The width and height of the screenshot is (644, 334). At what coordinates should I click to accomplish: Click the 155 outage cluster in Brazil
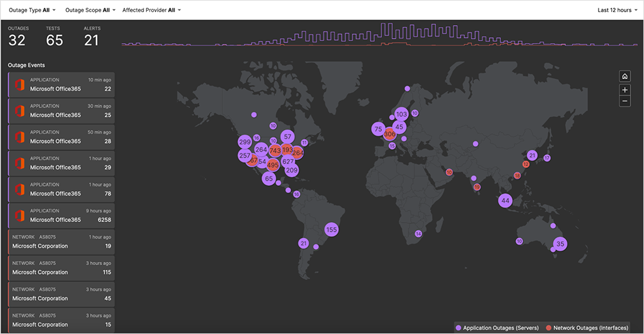click(332, 229)
